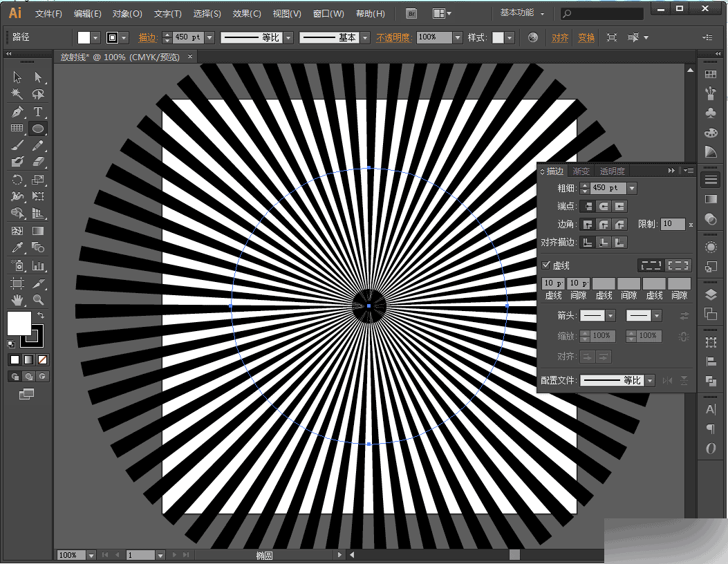Select the Column Graph tool
Screen dimensions: 728x564
38,265
